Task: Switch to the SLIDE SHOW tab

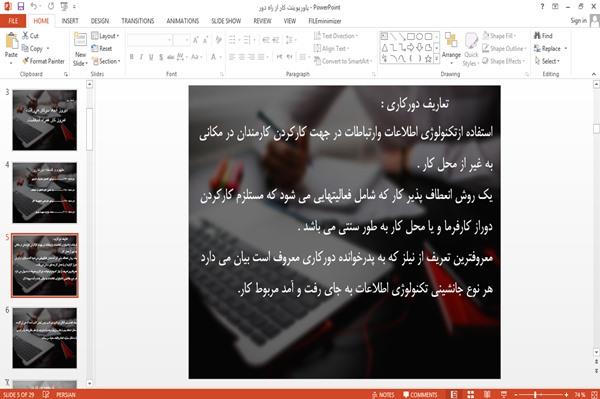Action: 226,21
